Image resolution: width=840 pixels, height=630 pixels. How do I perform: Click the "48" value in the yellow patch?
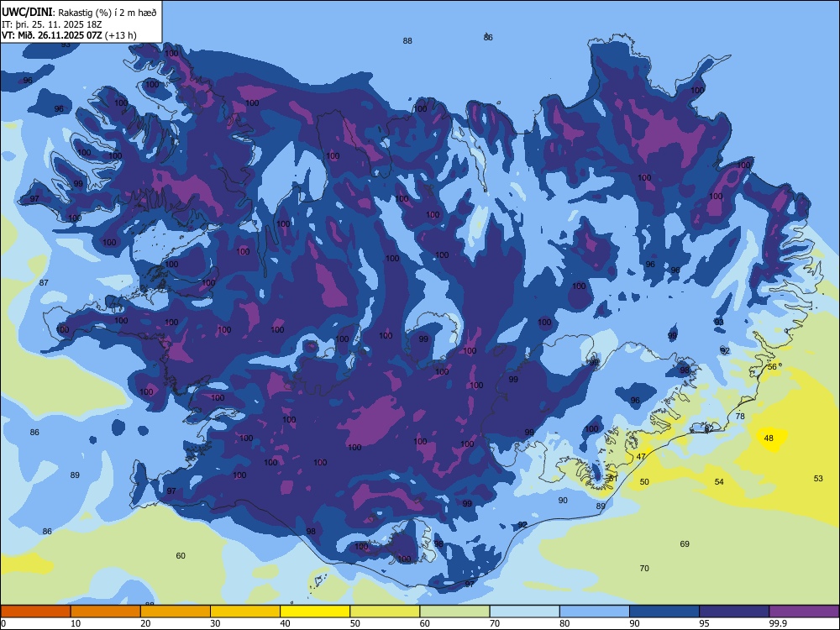[x=769, y=438]
